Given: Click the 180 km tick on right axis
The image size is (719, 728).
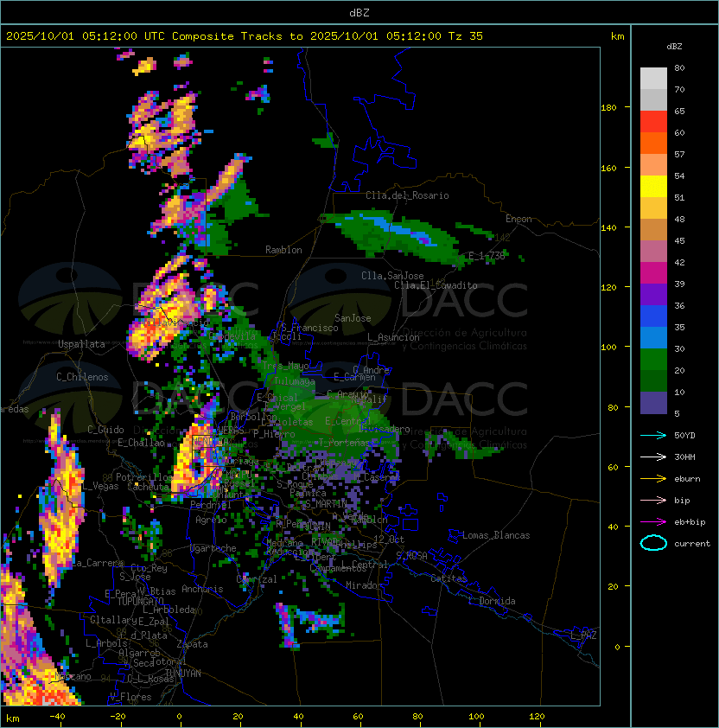Looking at the screenshot, I should coord(608,108).
